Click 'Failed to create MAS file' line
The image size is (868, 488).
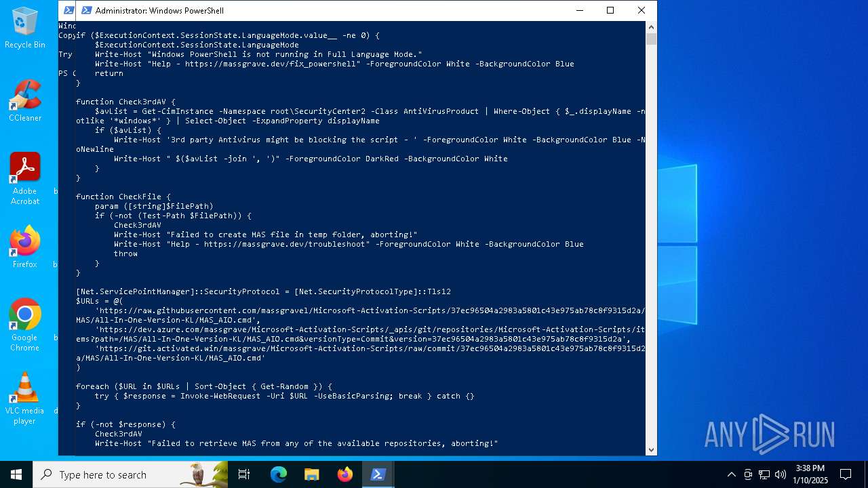tap(266, 235)
